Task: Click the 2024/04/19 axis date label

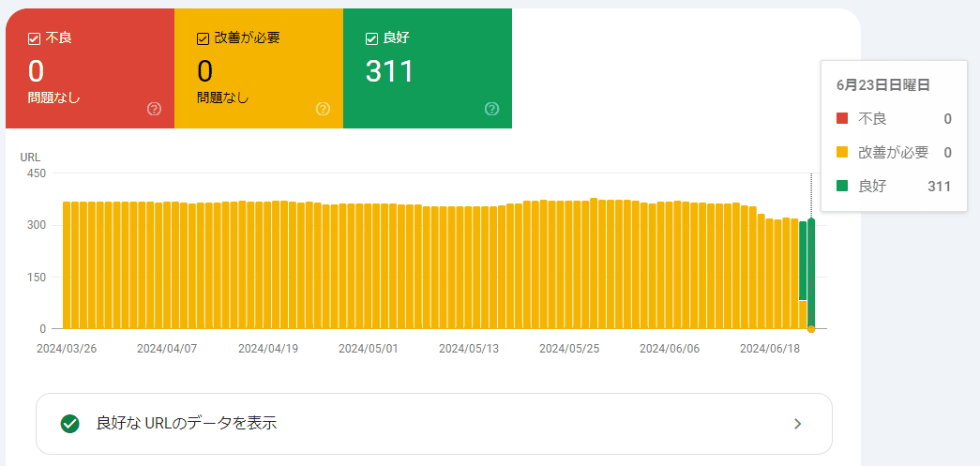Action: coord(268,349)
